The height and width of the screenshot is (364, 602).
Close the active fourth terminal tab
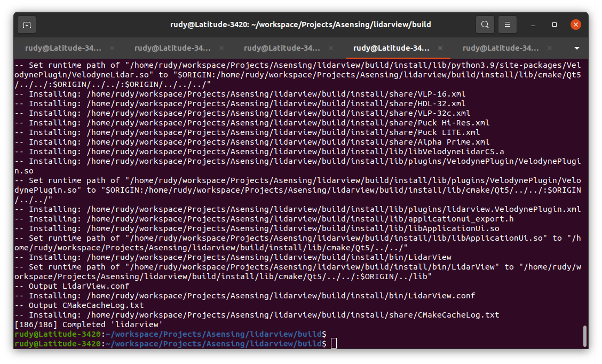click(440, 48)
